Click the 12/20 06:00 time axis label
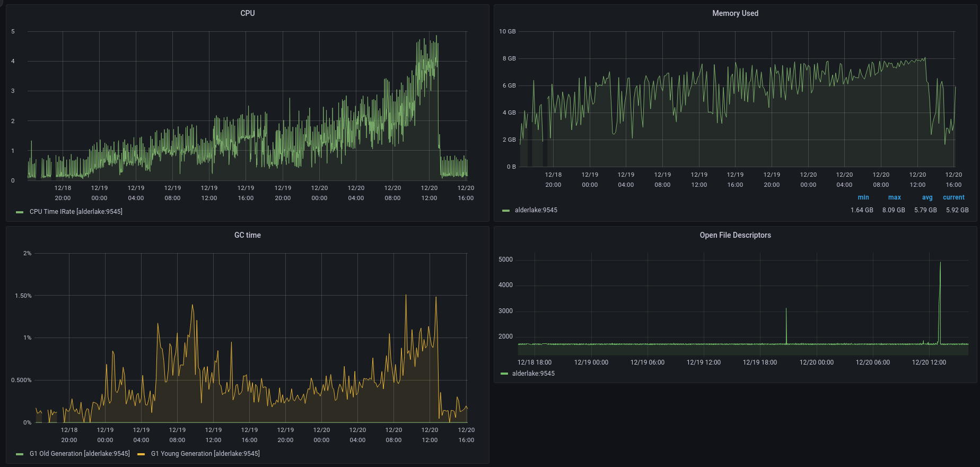980x467 pixels. pos(873,363)
